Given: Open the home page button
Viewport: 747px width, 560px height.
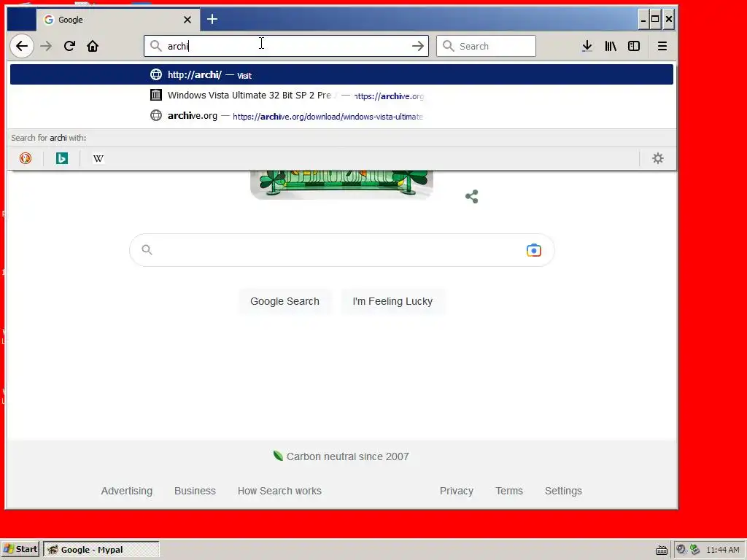Looking at the screenshot, I should (x=93, y=46).
